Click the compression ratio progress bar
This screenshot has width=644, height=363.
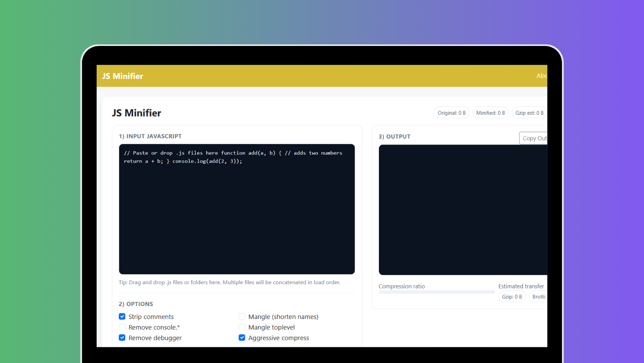[436, 292]
